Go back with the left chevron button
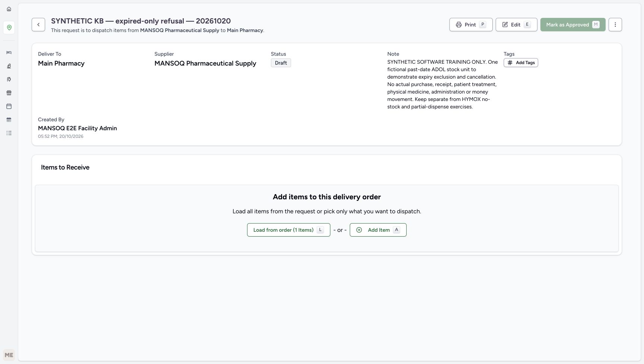Image resolution: width=644 pixels, height=364 pixels. point(38,25)
